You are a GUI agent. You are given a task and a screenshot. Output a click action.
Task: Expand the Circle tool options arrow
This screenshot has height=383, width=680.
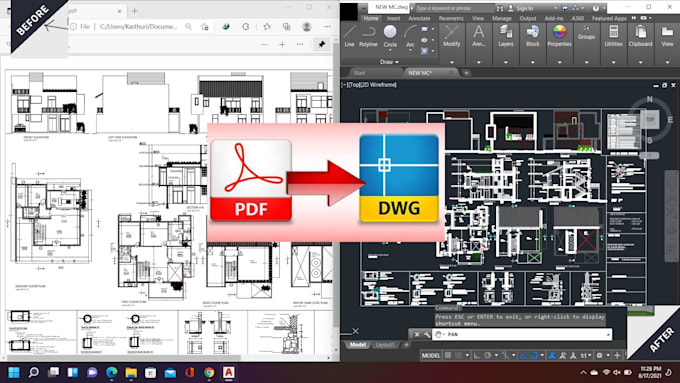[390, 50]
